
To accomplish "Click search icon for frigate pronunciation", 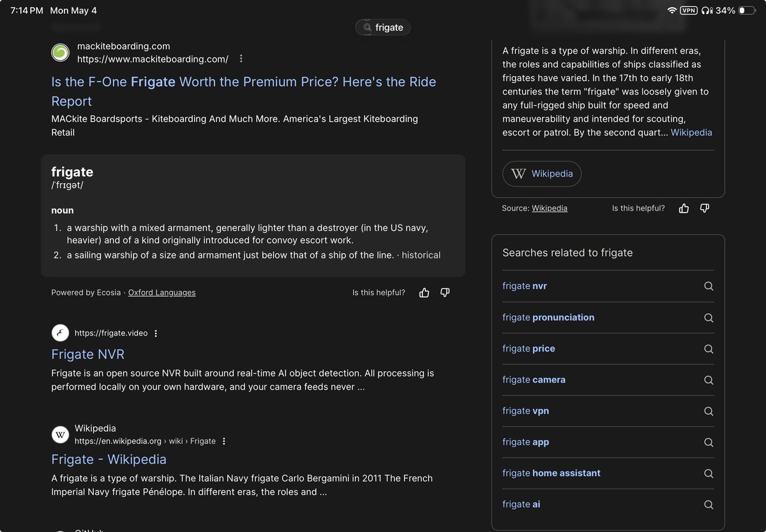I will click(x=709, y=318).
